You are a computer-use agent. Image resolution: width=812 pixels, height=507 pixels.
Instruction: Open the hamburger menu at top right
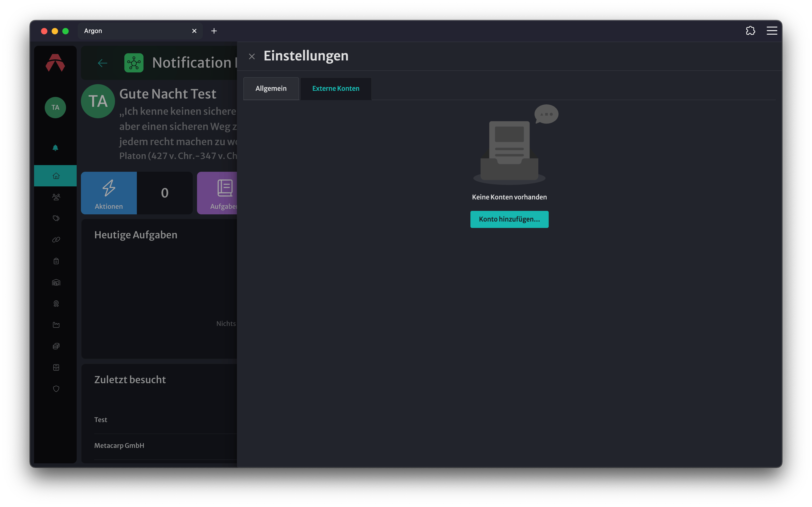[772, 31]
